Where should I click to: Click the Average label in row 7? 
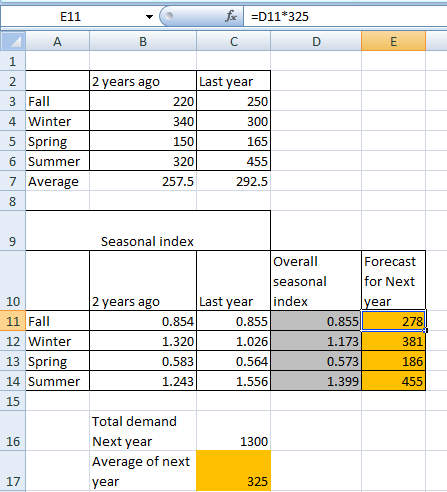click(57, 181)
